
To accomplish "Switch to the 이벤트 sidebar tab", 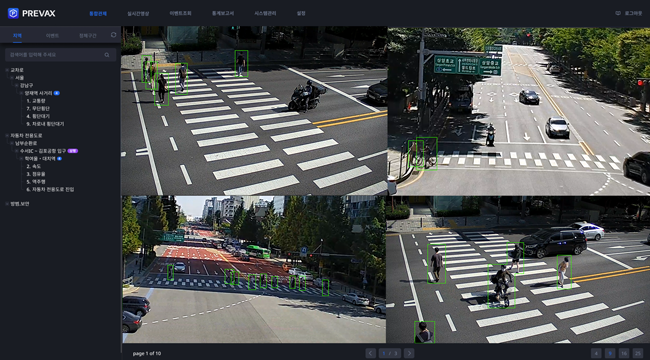I will click(x=52, y=36).
